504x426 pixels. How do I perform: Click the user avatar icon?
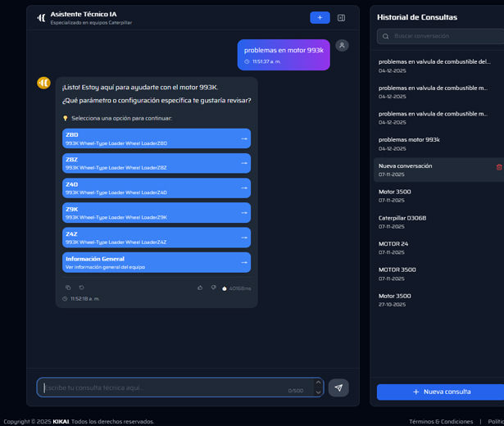tap(342, 45)
